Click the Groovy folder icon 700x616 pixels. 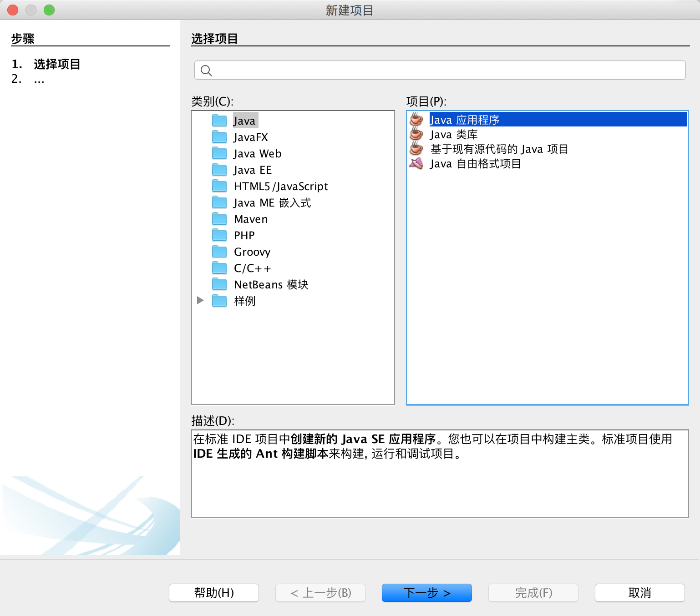(219, 252)
